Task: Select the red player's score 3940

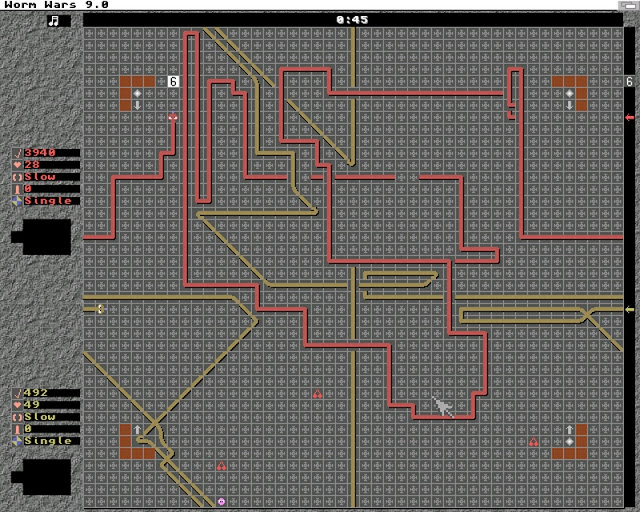Action: [x=40, y=153]
